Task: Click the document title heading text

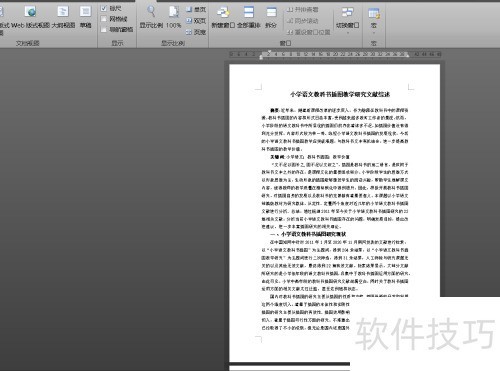Action: [x=340, y=94]
